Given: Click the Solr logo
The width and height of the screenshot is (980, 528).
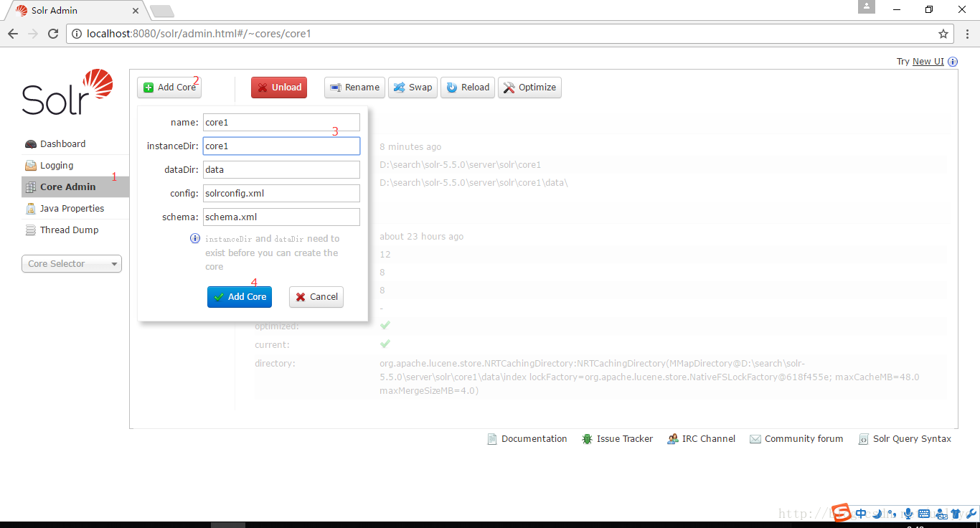Looking at the screenshot, I should pos(67,92).
